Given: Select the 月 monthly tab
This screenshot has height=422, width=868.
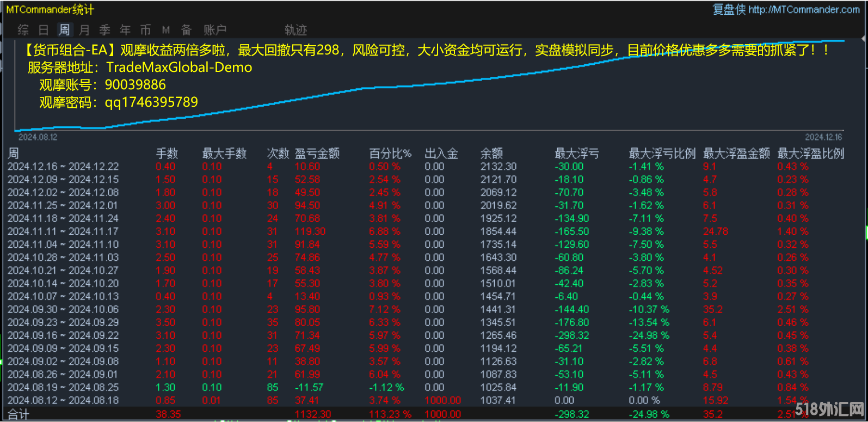Looking at the screenshot, I should tap(84, 30).
